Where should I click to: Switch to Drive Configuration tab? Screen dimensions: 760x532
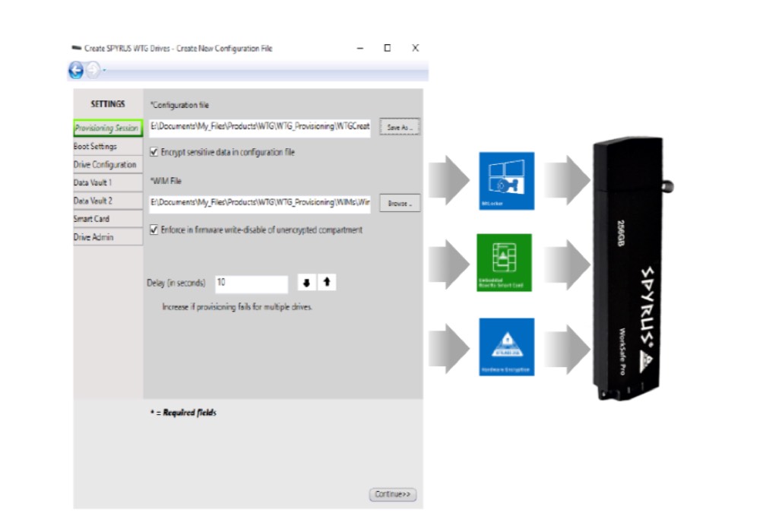(x=108, y=165)
